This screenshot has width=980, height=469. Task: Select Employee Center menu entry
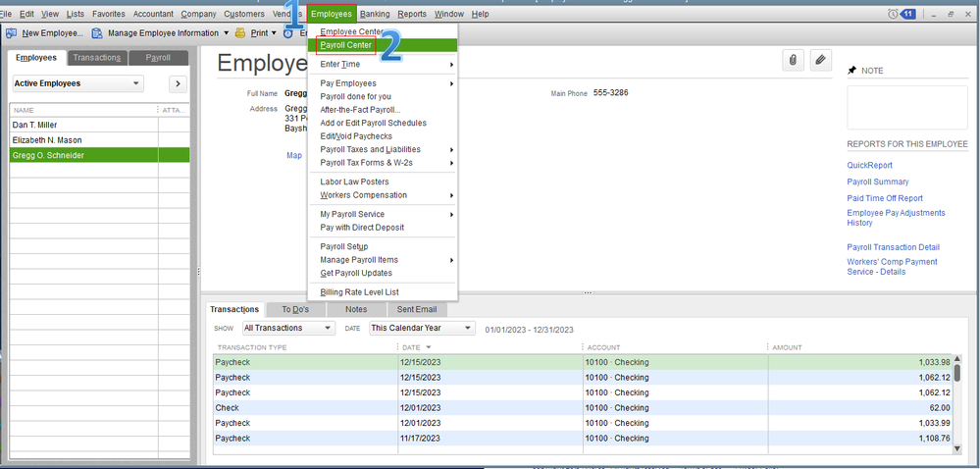pyautogui.click(x=350, y=31)
